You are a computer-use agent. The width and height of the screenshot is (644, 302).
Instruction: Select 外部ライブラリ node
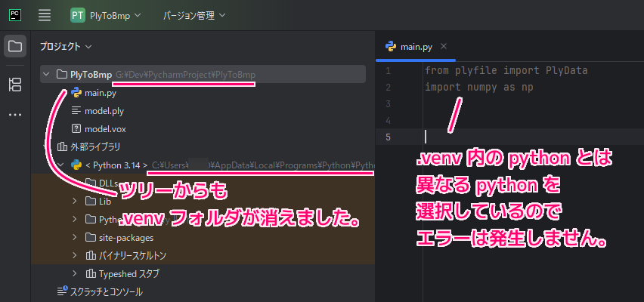pyautogui.click(x=95, y=146)
